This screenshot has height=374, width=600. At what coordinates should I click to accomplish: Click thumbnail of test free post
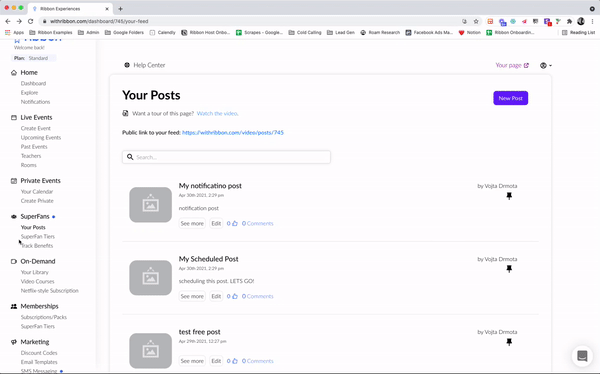[150, 351]
